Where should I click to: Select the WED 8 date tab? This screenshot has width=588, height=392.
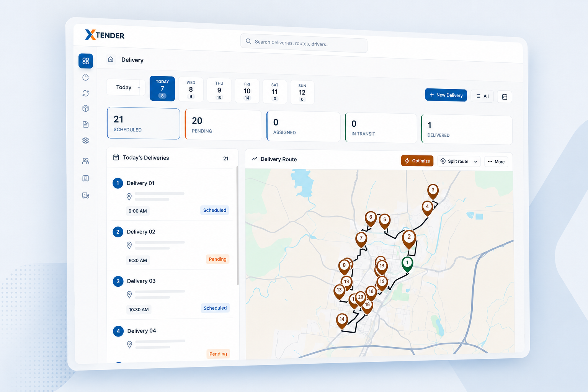tap(191, 90)
